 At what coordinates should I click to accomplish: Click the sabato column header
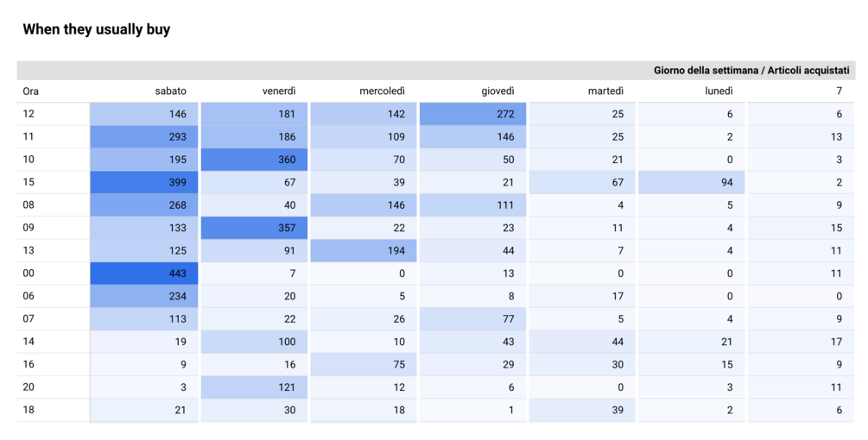click(170, 91)
